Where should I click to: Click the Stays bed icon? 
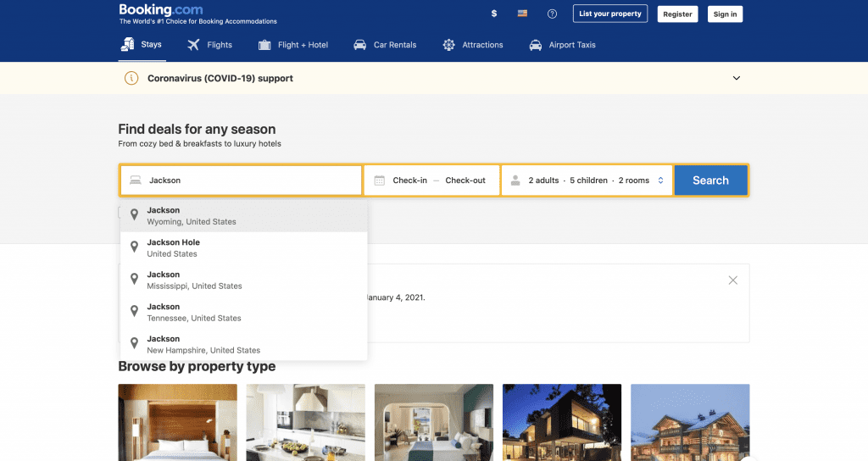pos(128,44)
